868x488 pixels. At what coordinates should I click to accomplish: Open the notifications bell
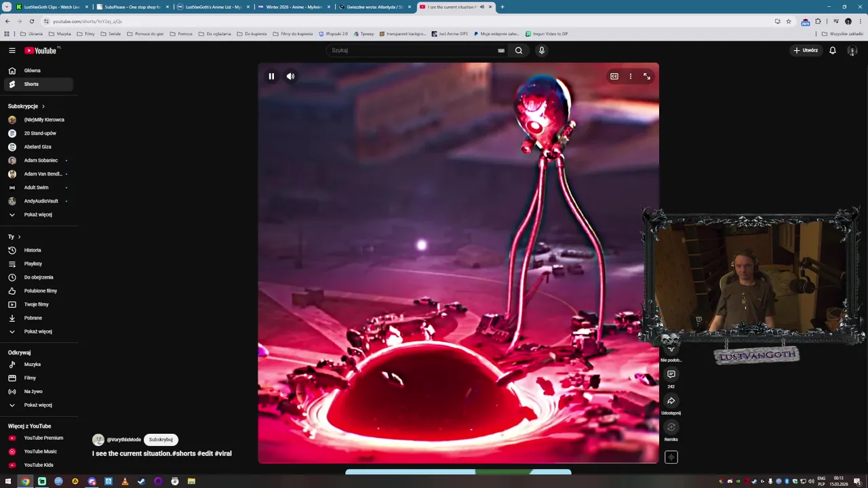pos(833,50)
